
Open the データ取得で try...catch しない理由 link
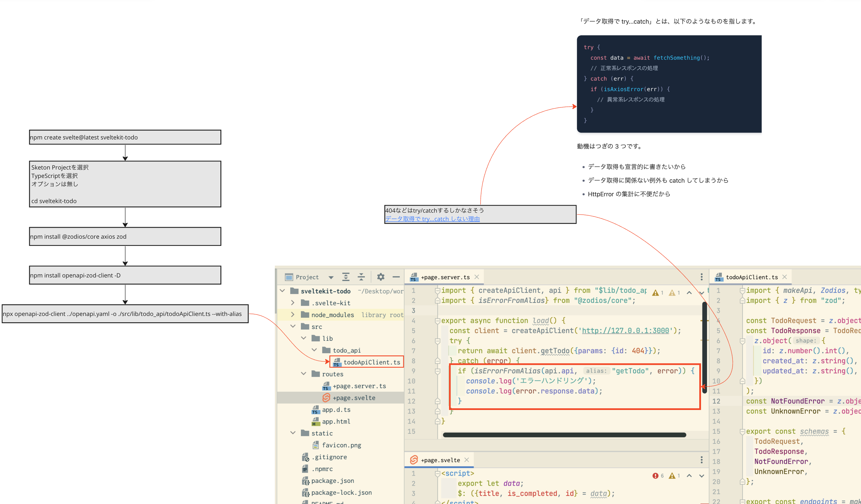432,219
